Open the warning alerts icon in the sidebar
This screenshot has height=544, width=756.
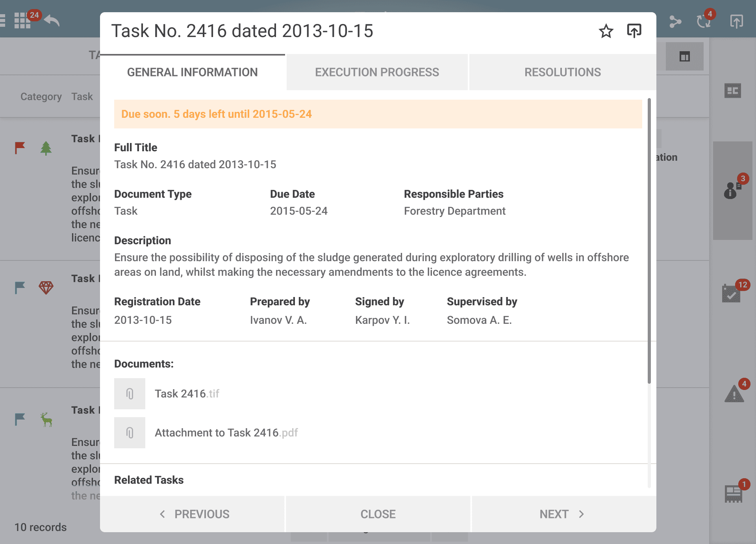click(x=734, y=394)
